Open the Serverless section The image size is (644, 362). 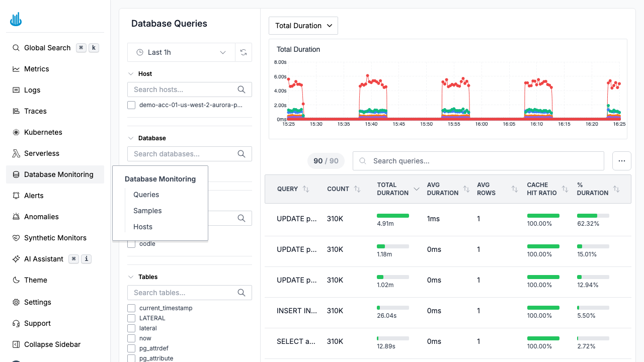coord(41,153)
